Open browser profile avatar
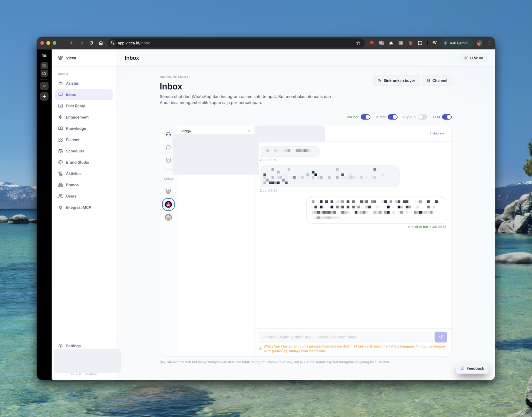 479,43
